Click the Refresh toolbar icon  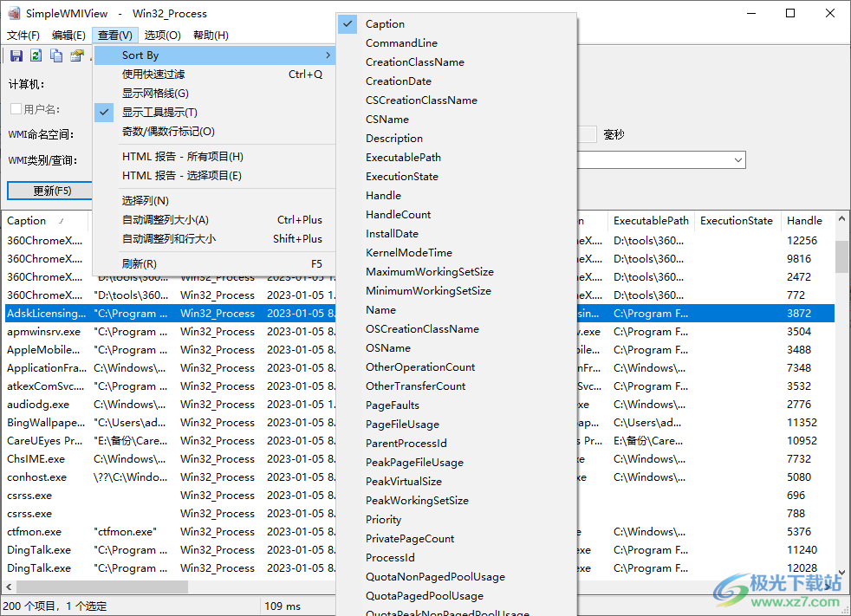tap(36, 55)
